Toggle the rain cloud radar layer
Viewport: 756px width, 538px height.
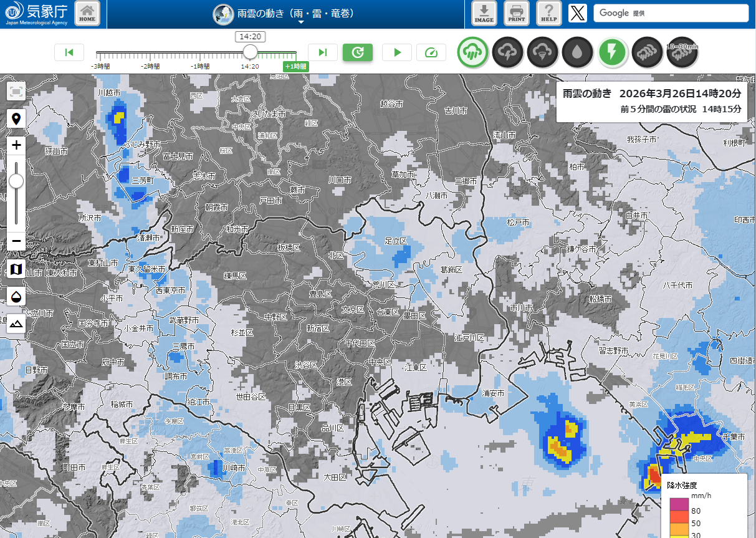click(x=472, y=53)
